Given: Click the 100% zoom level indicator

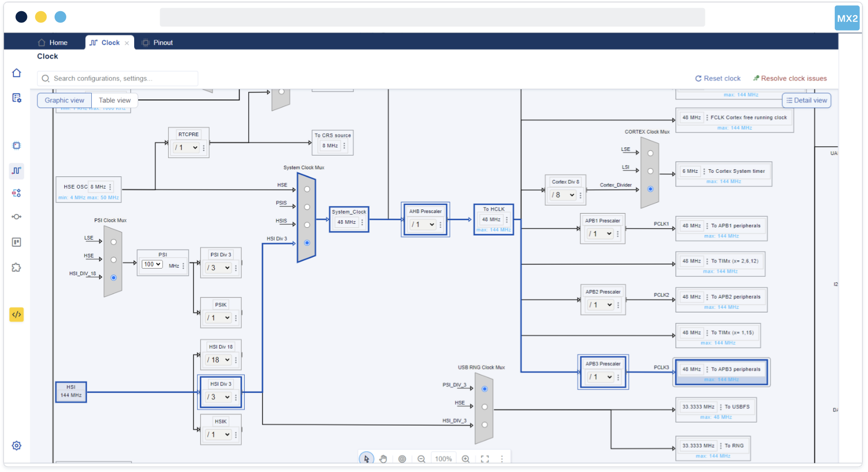Looking at the screenshot, I should click(x=443, y=459).
